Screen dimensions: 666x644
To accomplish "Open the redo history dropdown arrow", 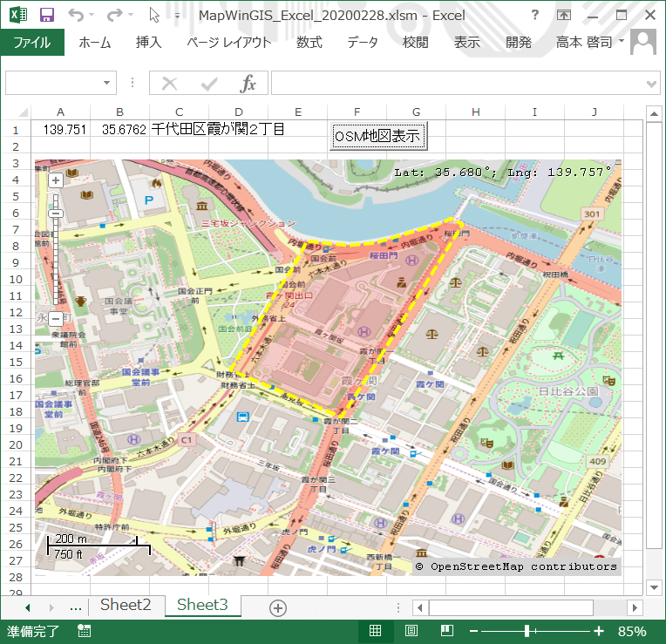I will pyautogui.click(x=131, y=16).
